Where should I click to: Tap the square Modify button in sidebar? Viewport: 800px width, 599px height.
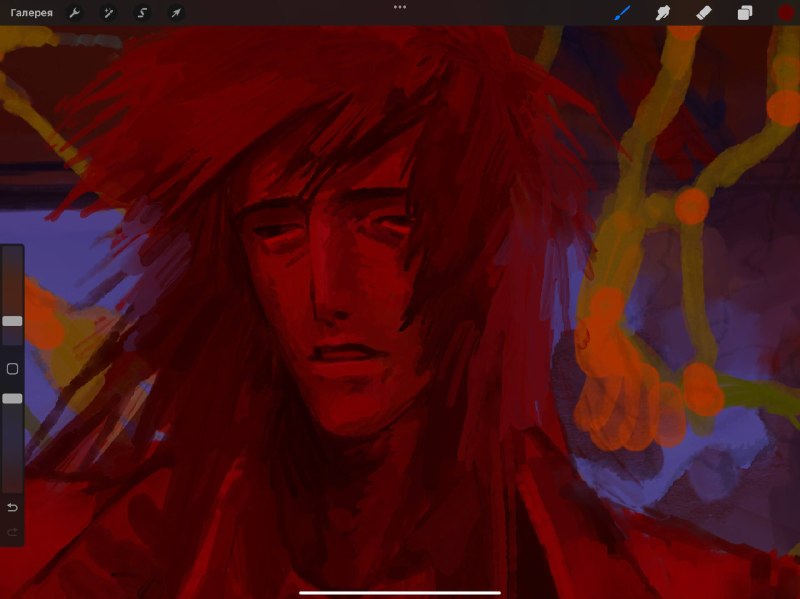(x=12, y=369)
